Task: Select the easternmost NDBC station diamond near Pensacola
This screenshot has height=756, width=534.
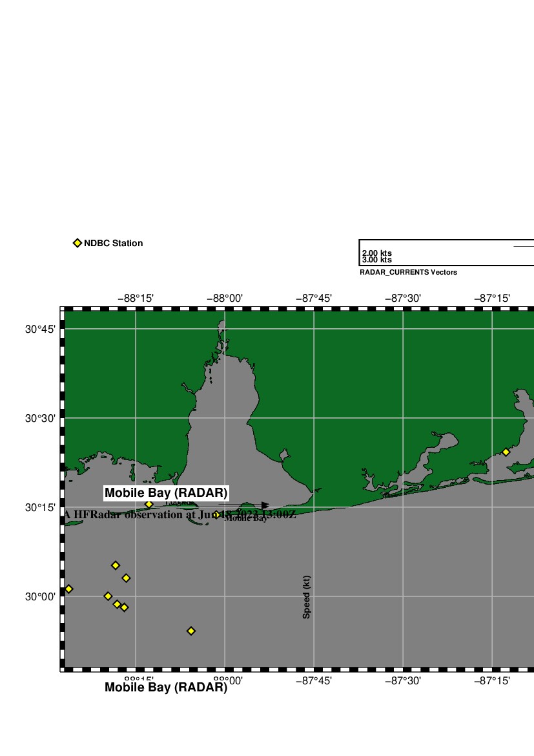Action: point(506,452)
